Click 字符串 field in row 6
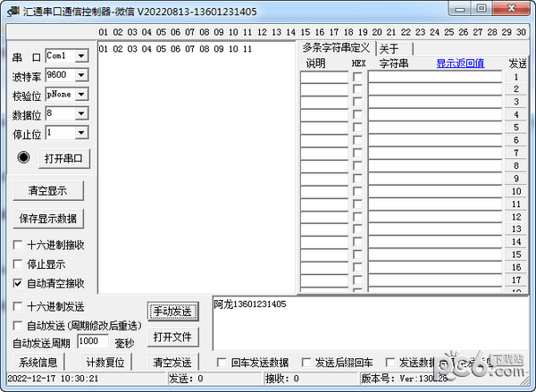 pyautogui.click(x=435, y=140)
